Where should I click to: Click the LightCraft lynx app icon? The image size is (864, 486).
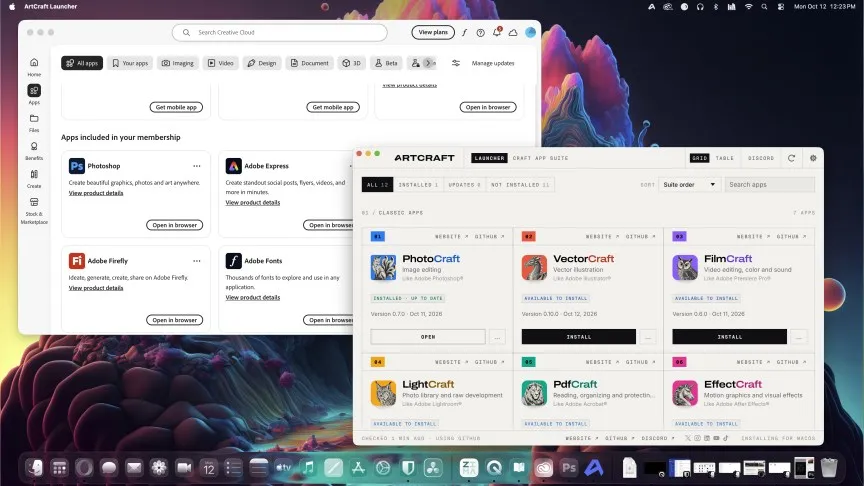(383, 393)
